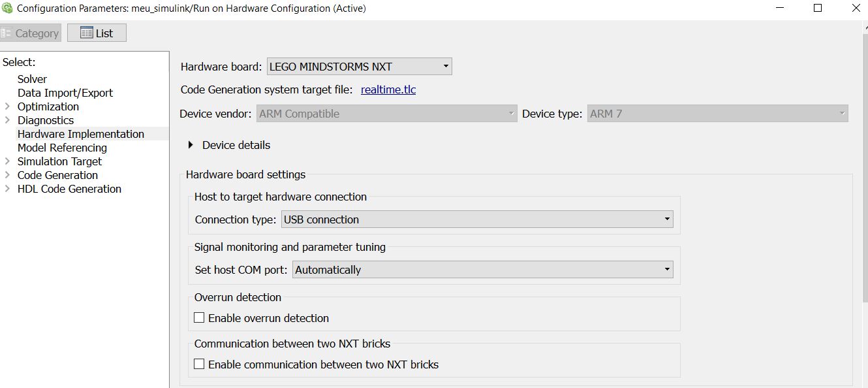Open the Connection type dropdown
The image size is (868, 388).
click(x=477, y=219)
